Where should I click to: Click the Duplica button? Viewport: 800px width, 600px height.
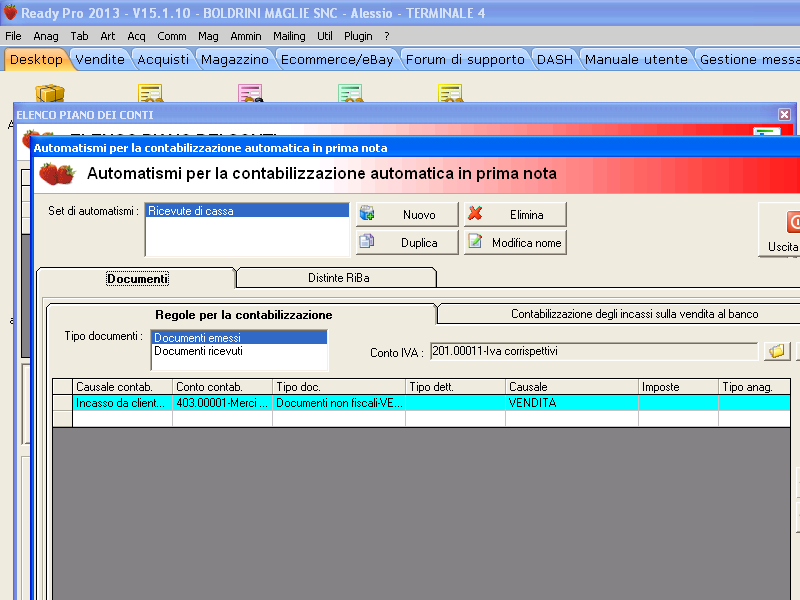click(407, 242)
